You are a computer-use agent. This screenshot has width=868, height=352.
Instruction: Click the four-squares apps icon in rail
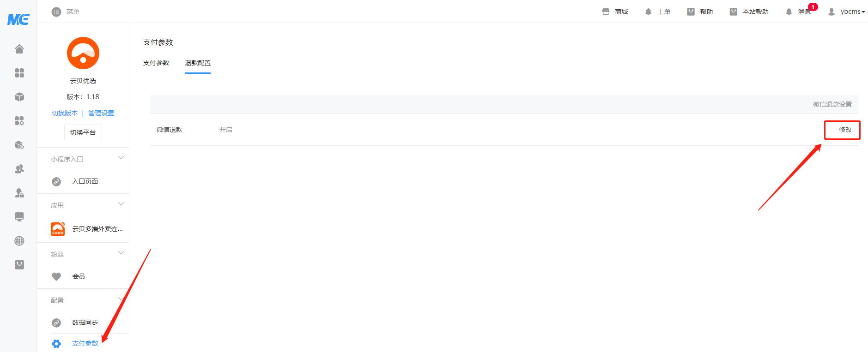tap(19, 73)
